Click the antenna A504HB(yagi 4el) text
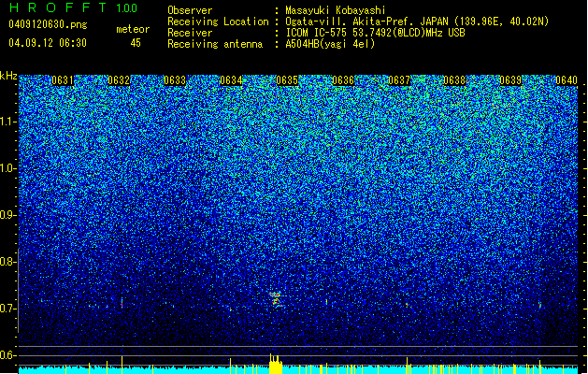The height and width of the screenshot is (374, 588). click(330, 44)
